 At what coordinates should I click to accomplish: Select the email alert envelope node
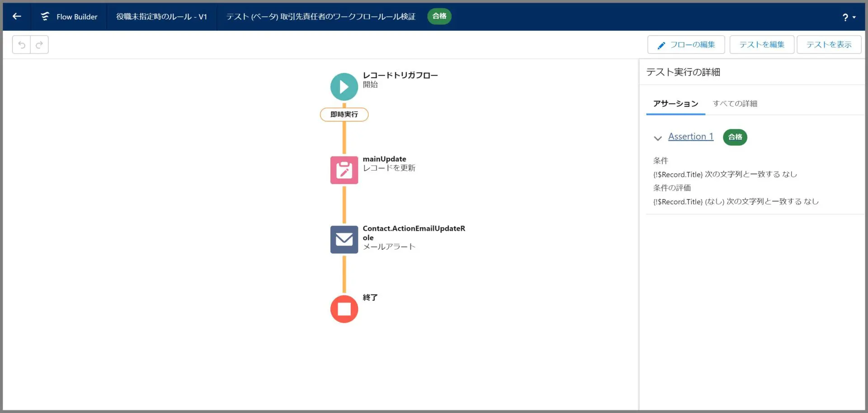[x=344, y=239]
